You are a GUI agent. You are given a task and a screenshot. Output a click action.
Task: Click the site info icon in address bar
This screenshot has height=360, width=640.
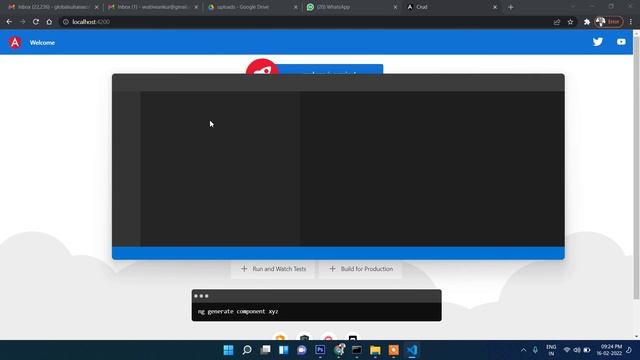tap(65, 22)
